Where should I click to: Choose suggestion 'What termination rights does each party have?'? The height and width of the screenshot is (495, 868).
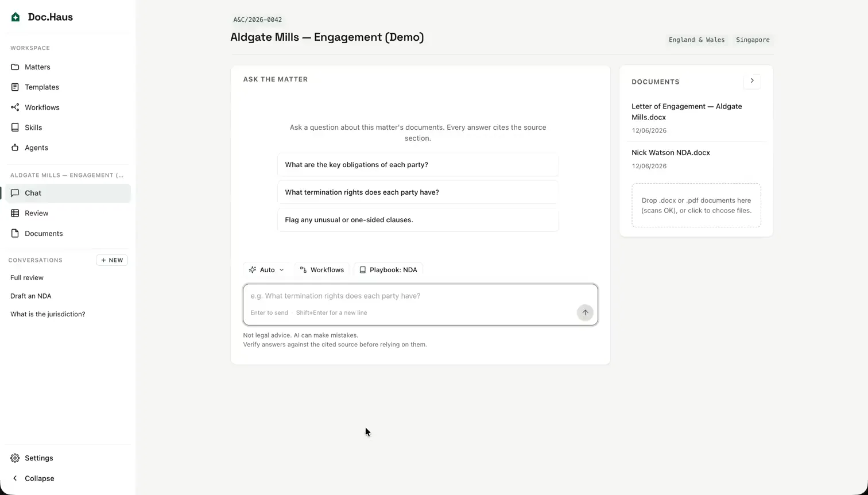click(x=418, y=192)
